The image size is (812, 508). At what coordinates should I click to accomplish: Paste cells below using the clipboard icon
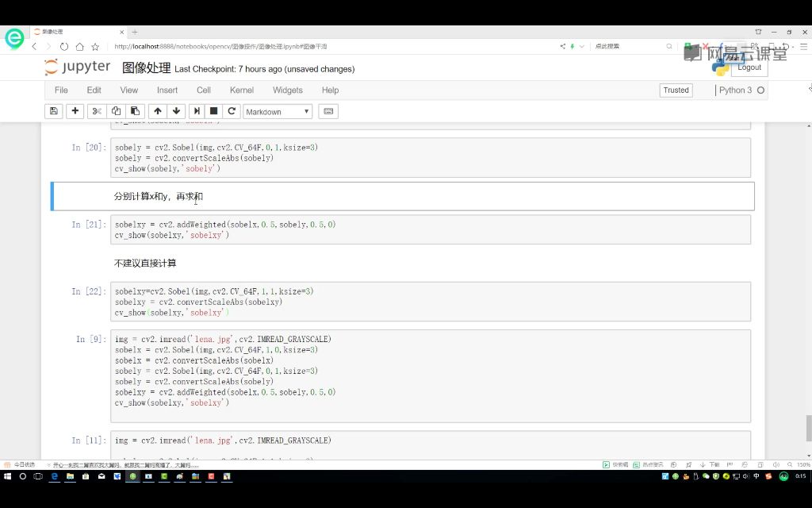(135, 111)
